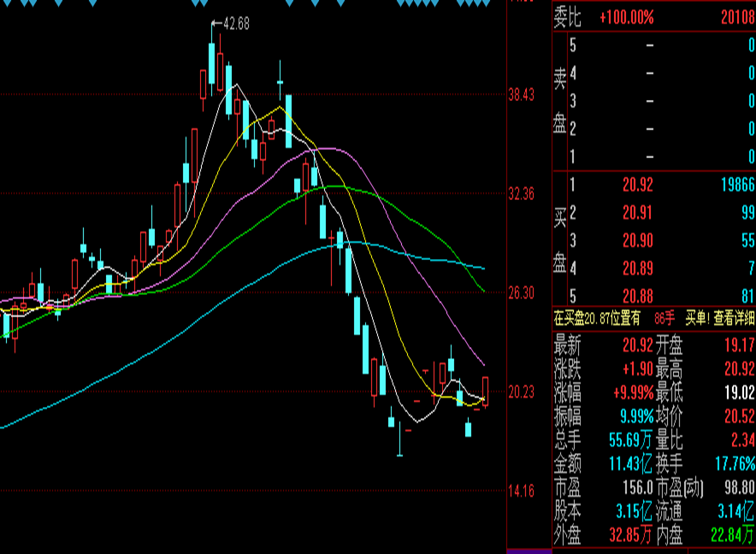
Task: Click the 内盘 22.84万 green value
Action: [733, 536]
